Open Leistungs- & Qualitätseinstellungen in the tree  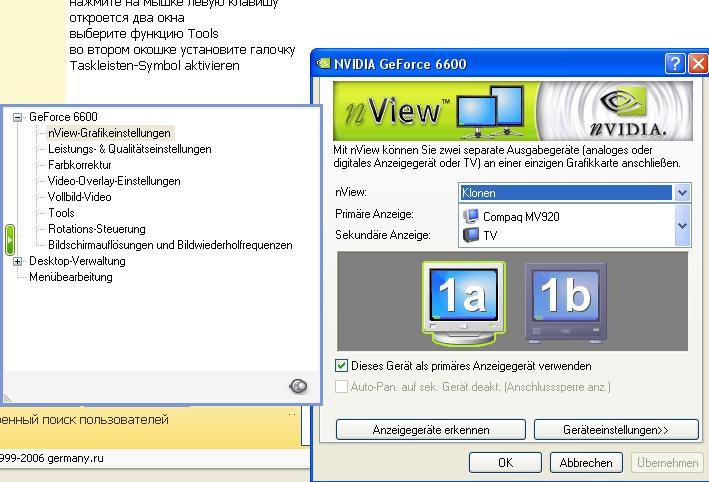pos(129,149)
